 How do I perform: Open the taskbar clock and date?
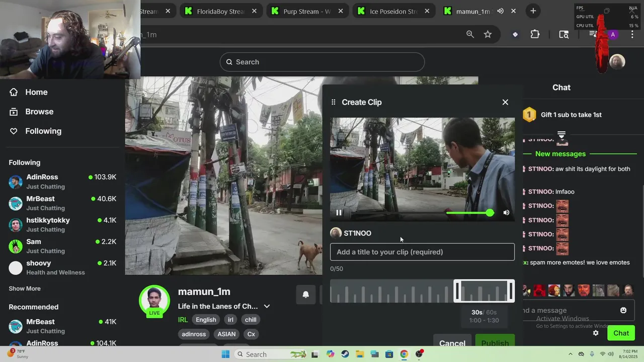pyautogui.click(x=629, y=354)
